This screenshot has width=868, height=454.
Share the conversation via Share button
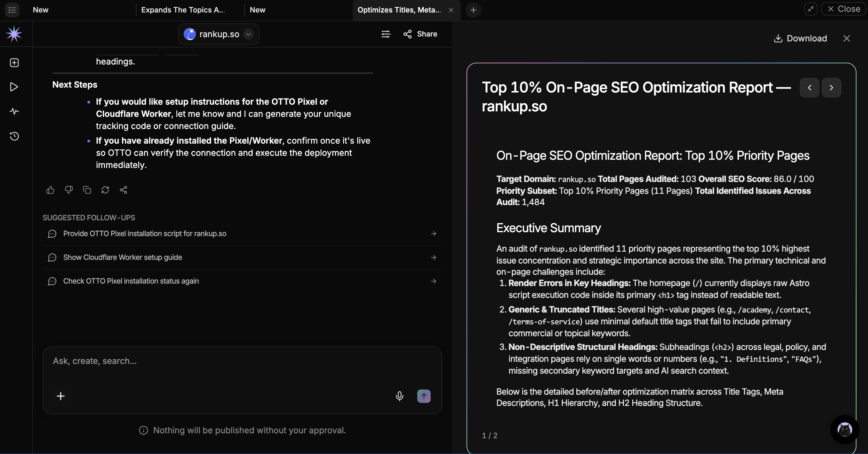tap(420, 34)
